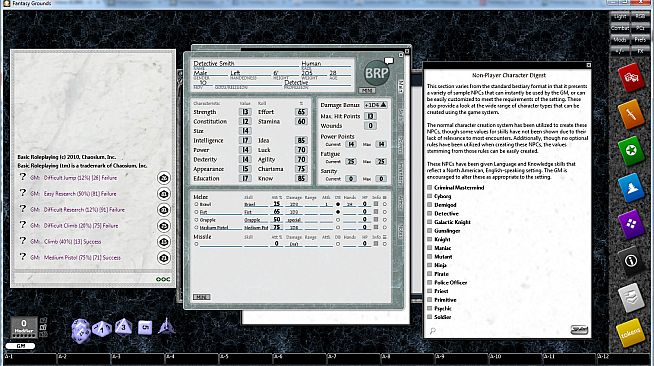654x366 pixels.
Task: Click dice result icon for Difficult Research roll
Action: click(x=164, y=210)
